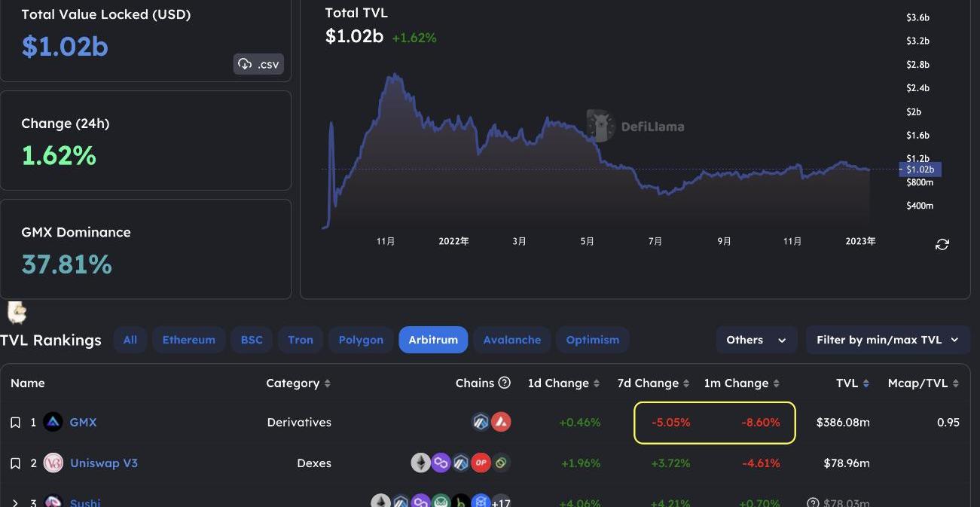Click the GMX logo icon
Image resolution: width=980 pixels, height=507 pixels.
pos(53,423)
